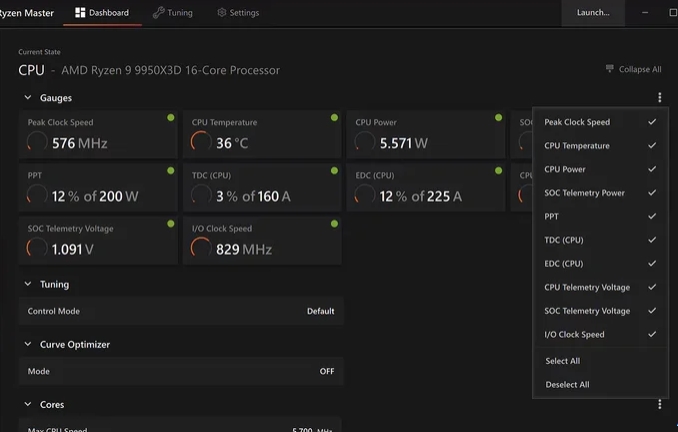
Task: Click the Dashboard grid icon
Action: click(80, 13)
